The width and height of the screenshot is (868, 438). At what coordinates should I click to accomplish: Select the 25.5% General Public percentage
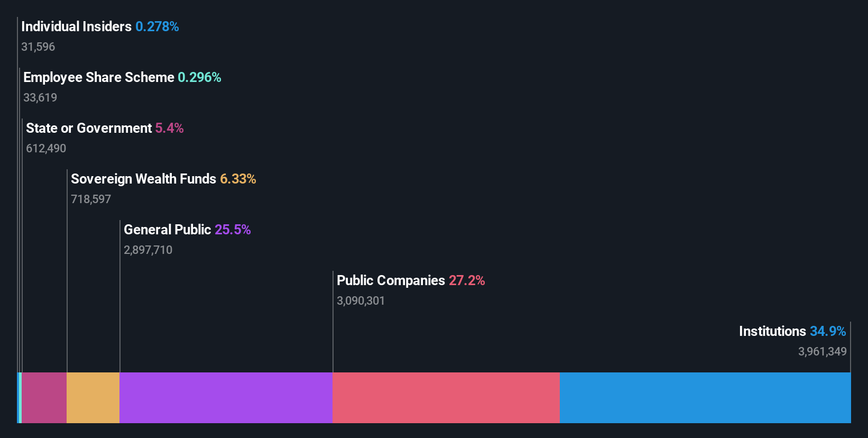[x=233, y=230]
